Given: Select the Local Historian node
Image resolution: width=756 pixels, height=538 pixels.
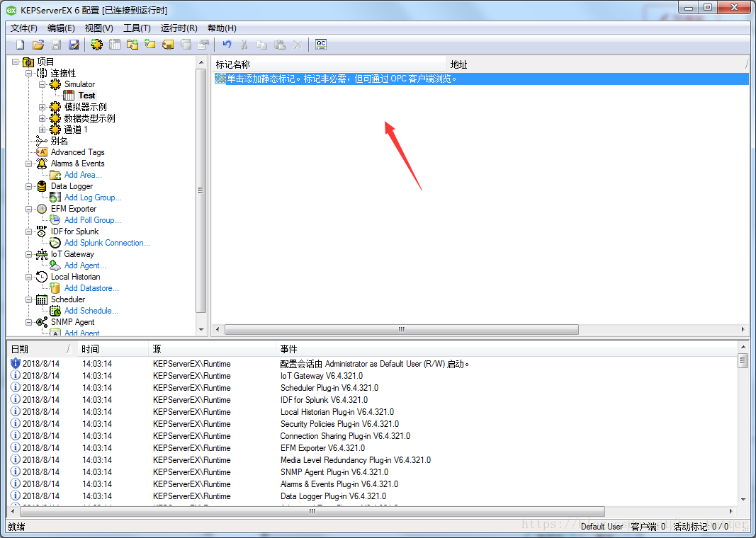Looking at the screenshot, I should pos(76,277).
